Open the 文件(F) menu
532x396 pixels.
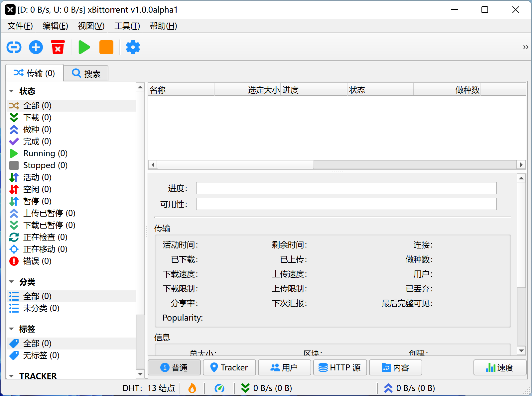pyautogui.click(x=20, y=26)
